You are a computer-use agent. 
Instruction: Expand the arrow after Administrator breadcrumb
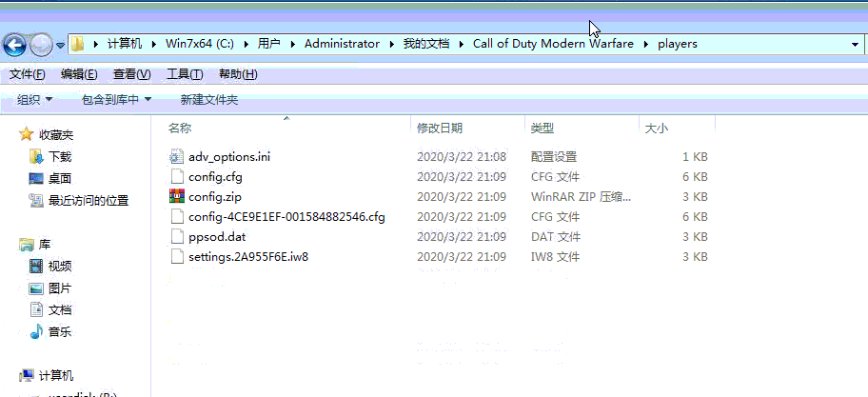tap(392, 44)
